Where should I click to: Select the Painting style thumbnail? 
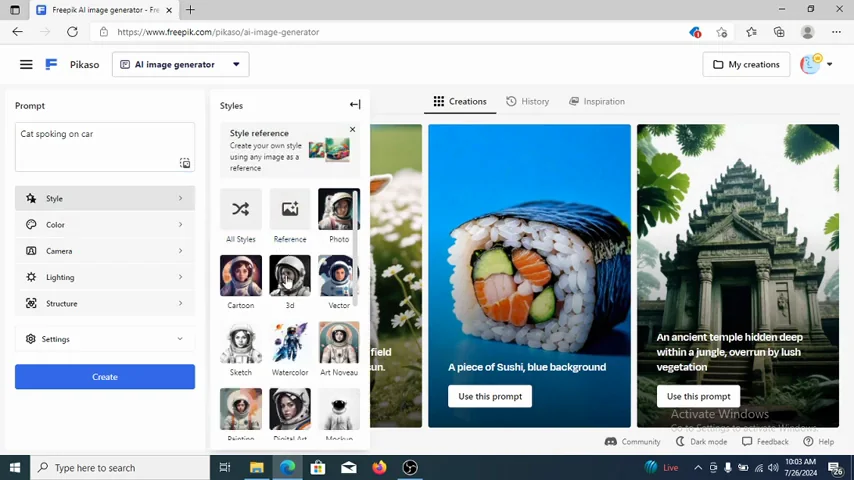pyautogui.click(x=241, y=409)
